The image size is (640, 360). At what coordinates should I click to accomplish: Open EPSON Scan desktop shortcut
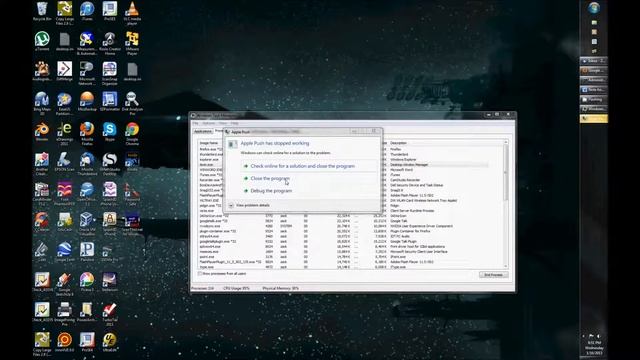click(x=64, y=162)
